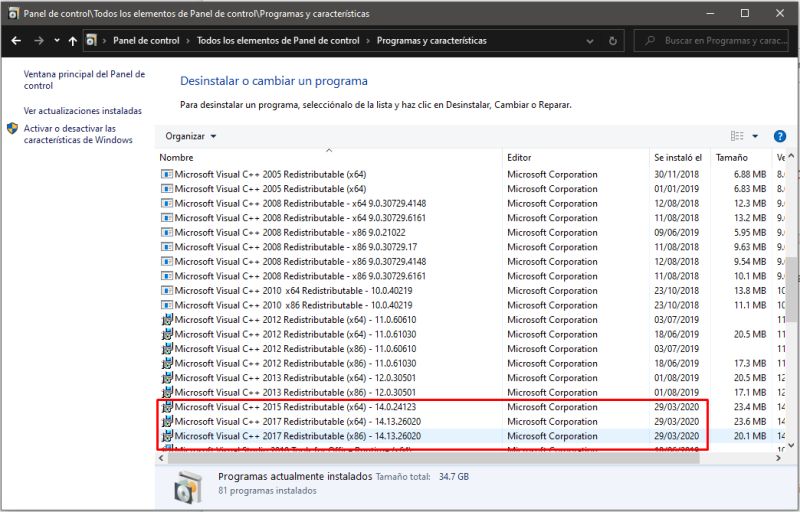Click Programas y características breadcrumb
The height and width of the screenshot is (512, 800).
tap(432, 41)
